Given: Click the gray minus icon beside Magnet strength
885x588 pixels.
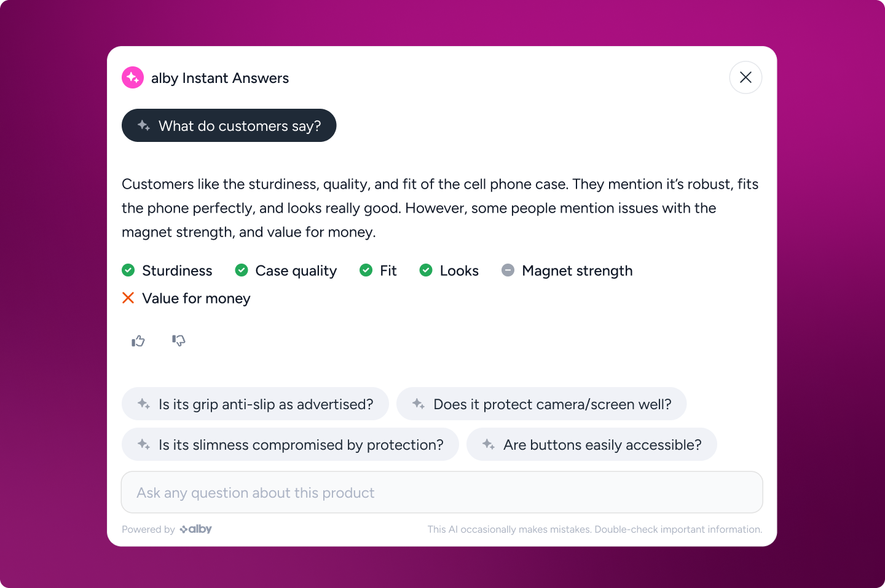Looking at the screenshot, I should pyautogui.click(x=508, y=270).
